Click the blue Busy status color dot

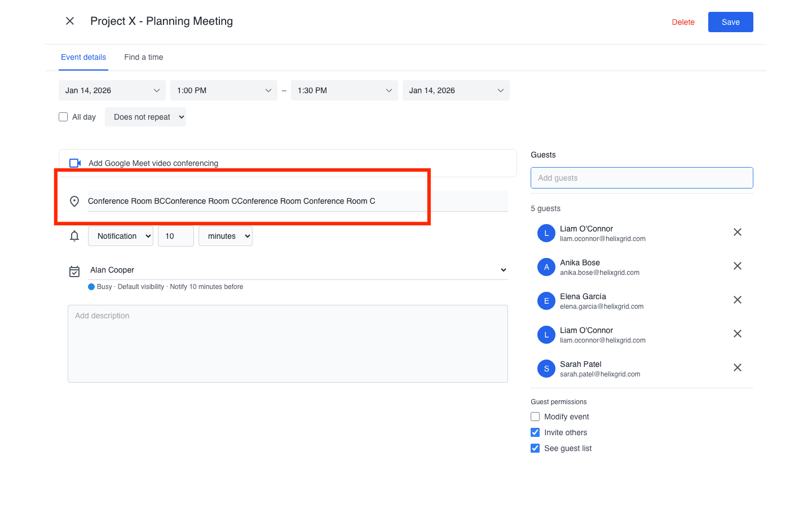coord(91,287)
